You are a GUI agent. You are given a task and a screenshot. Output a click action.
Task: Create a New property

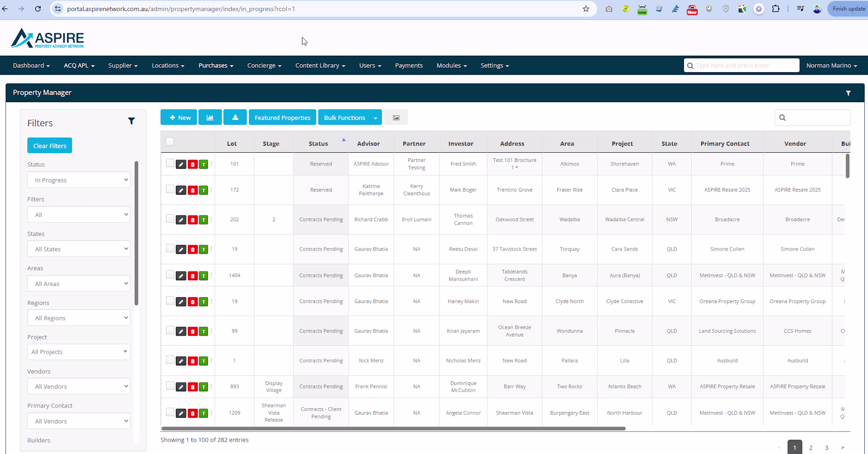(179, 118)
